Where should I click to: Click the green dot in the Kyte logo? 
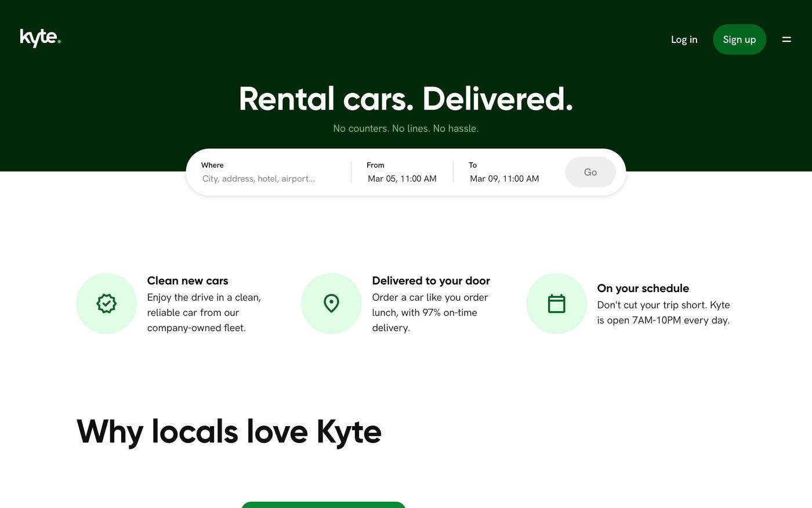click(x=59, y=42)
